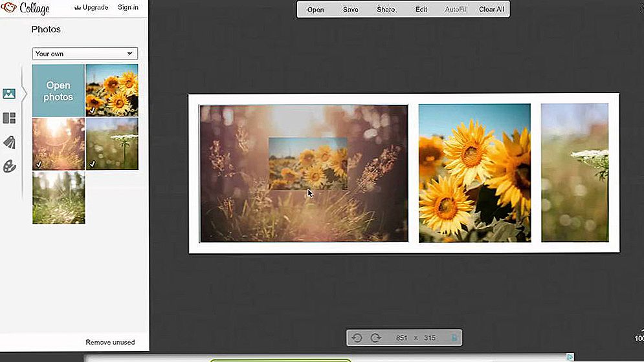Click Save in the top toolbar
The width and height of the screenshot is (644, 362).
(x=350, y=10)
